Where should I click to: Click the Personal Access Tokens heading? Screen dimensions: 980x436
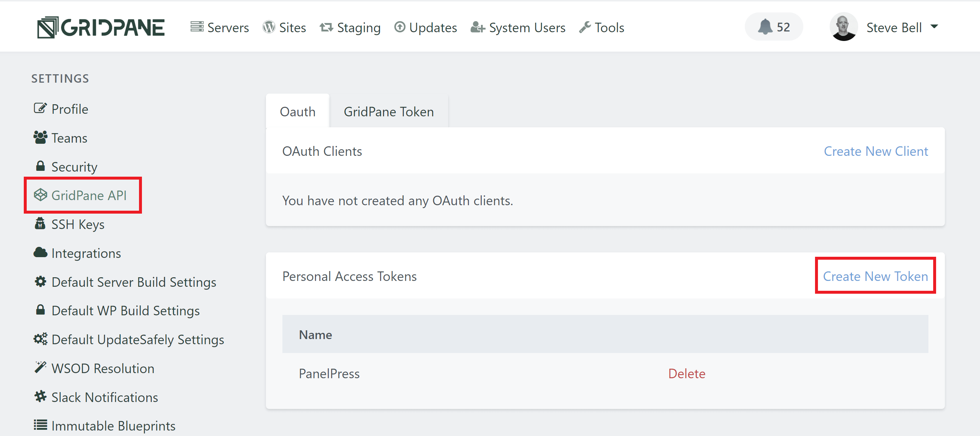pos(349,276)
